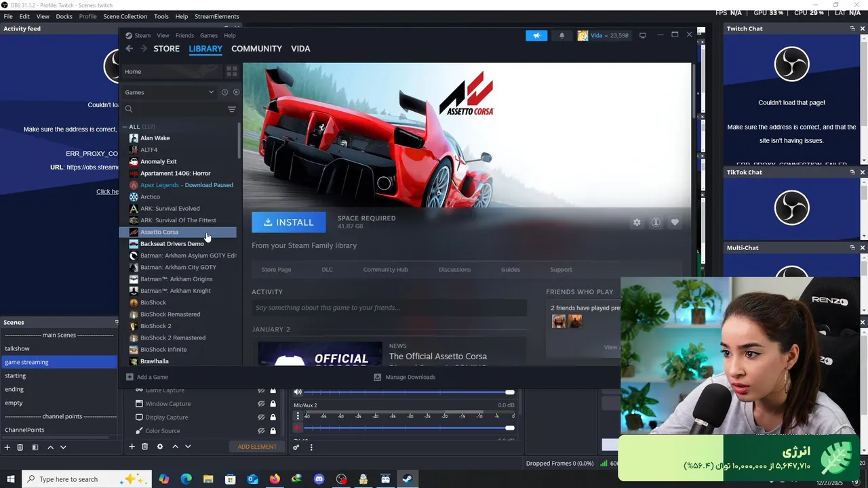Screen dimensions: 868x488
Task: Click the recent activity clock icon by Games
Action: pos(224,92)
